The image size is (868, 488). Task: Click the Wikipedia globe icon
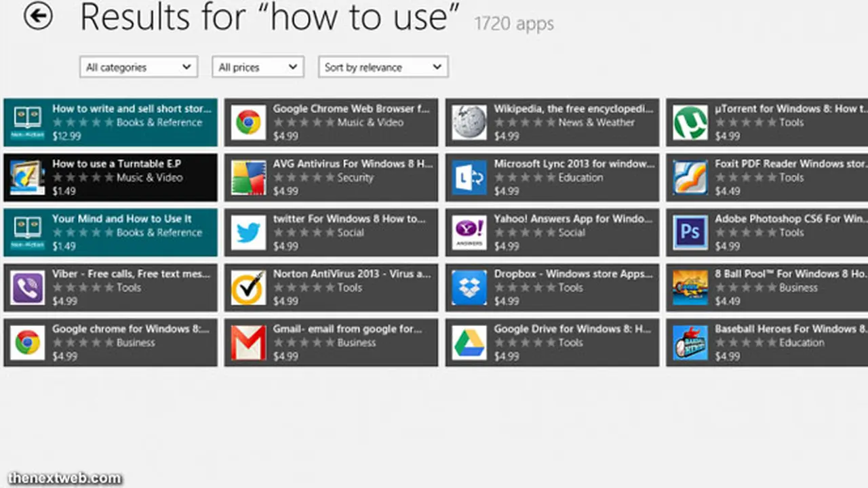point(469,123)
